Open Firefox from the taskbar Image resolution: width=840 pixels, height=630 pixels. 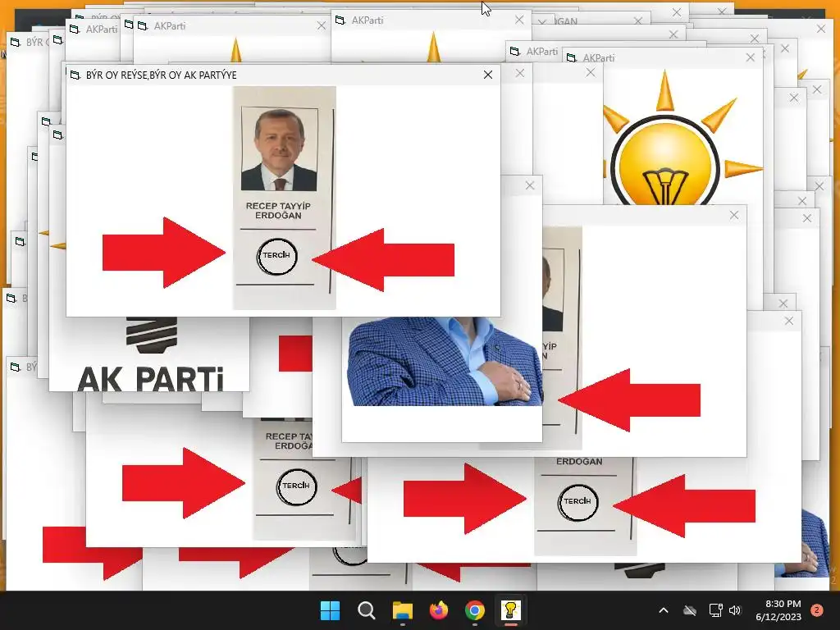coord(439,610)
